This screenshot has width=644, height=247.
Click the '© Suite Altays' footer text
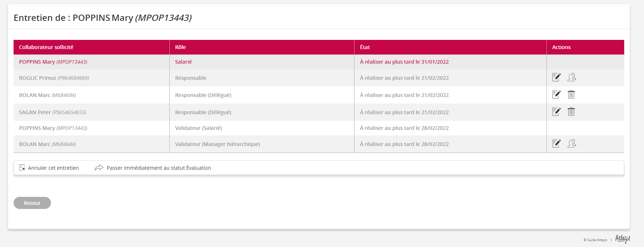tap(595, 240)
